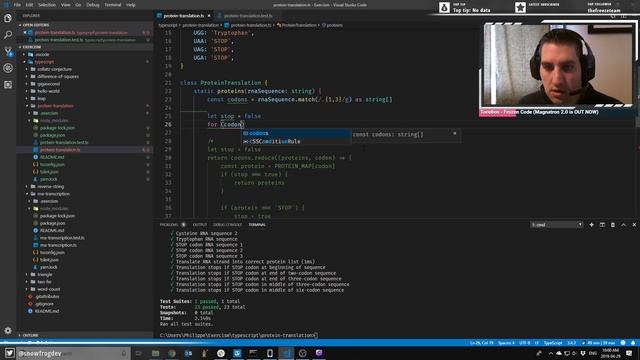This screenshot has height=360, width=640.
Task: Switch to the Debug Console panel tab
Action: coord(227,225)
